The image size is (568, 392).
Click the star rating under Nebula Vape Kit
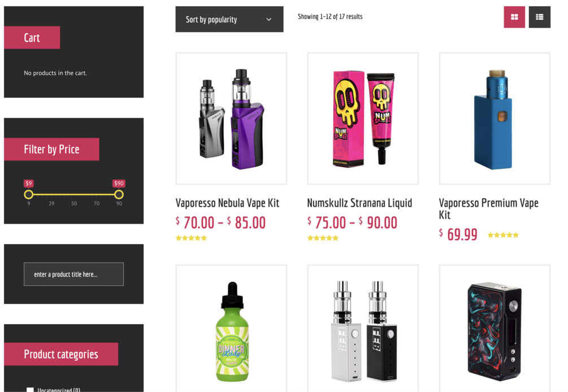point(191,238)
